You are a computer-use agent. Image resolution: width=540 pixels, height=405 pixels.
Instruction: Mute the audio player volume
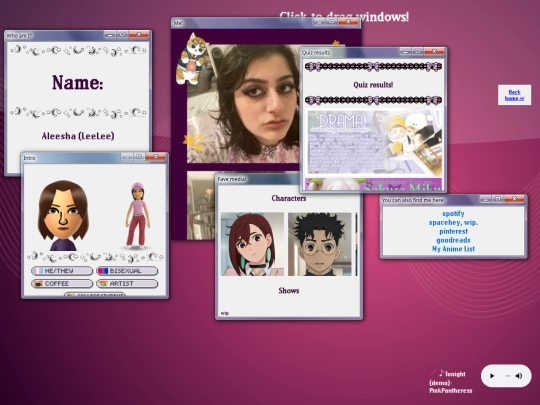click(x=519, y=376)
